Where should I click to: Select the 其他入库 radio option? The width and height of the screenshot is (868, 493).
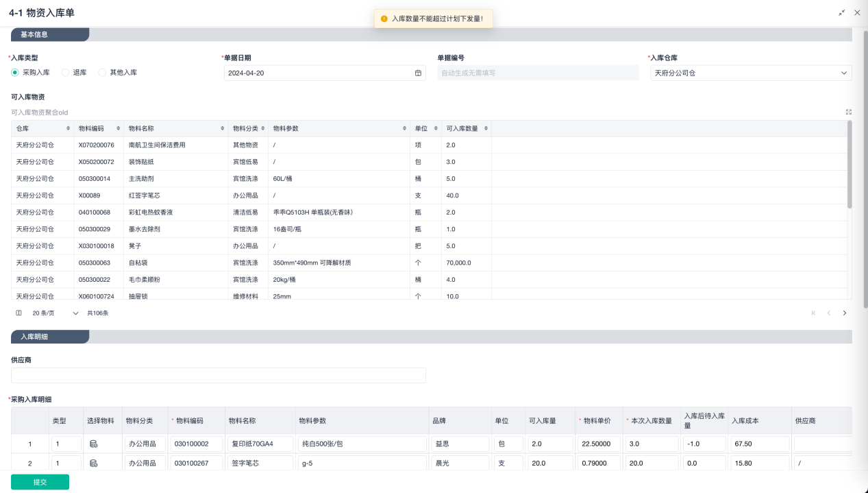pos(102,72)
